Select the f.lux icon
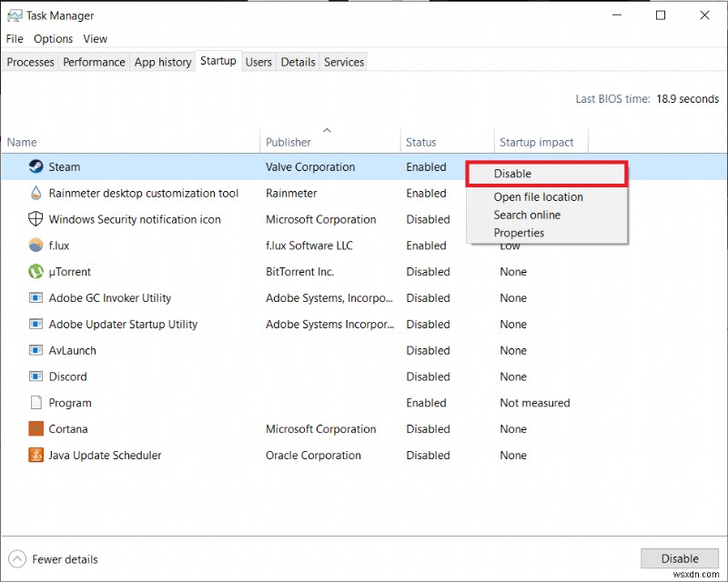The height and width of the screenshot is (582, 728). tap(34, 246)
